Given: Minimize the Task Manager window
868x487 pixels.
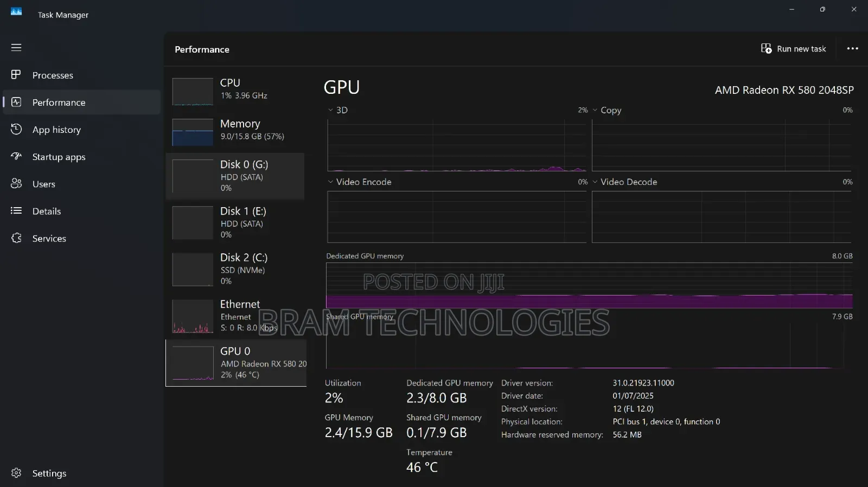Looking at the screenshot, I should pos(792,9).
